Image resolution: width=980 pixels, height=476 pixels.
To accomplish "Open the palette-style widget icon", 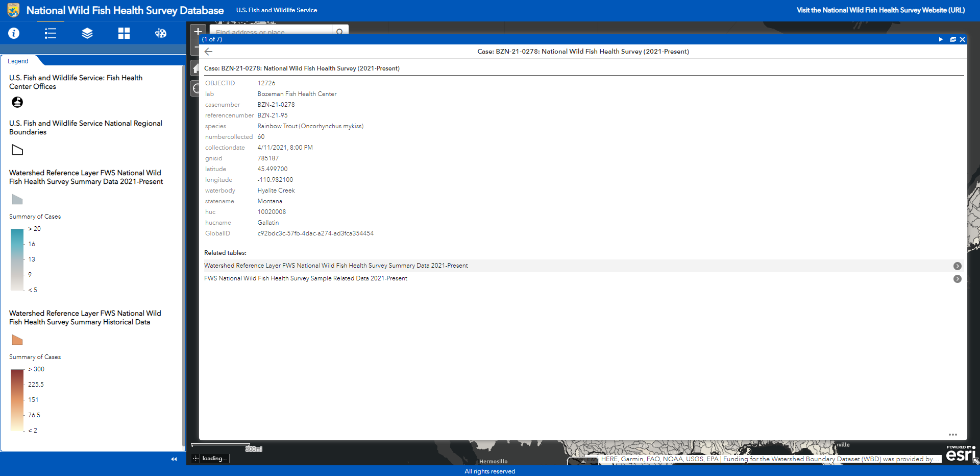I will click(x=161, y=33).
